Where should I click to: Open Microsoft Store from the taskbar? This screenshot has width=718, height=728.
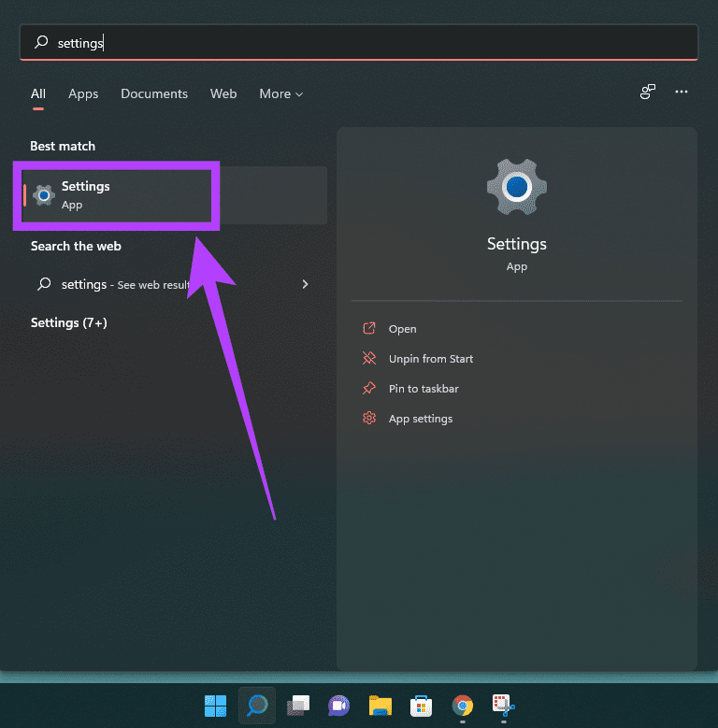[x=421, y=706]
